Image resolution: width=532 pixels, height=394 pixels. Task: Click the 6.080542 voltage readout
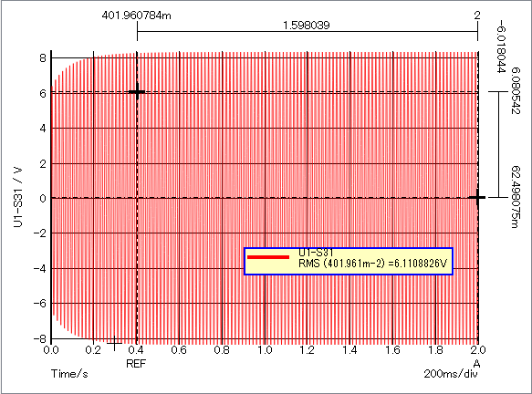click(516, 91)
